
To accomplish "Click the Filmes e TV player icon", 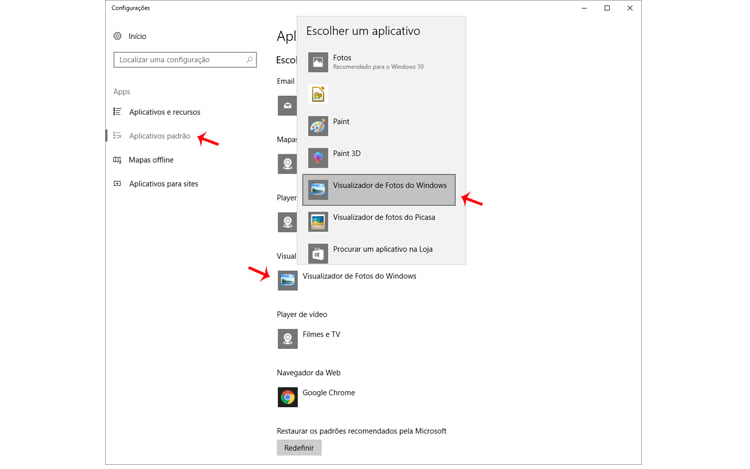I will (287, 339).
